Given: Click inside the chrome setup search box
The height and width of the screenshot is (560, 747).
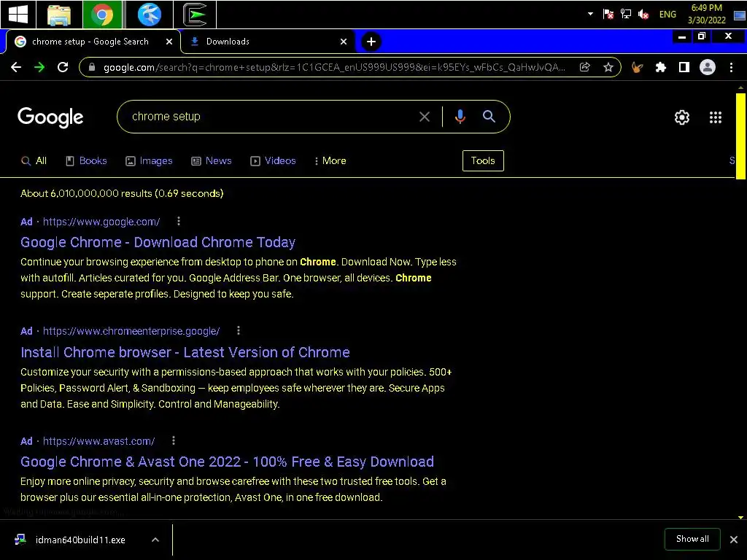Looking at the screenshot, I should (x=271, y=117).
